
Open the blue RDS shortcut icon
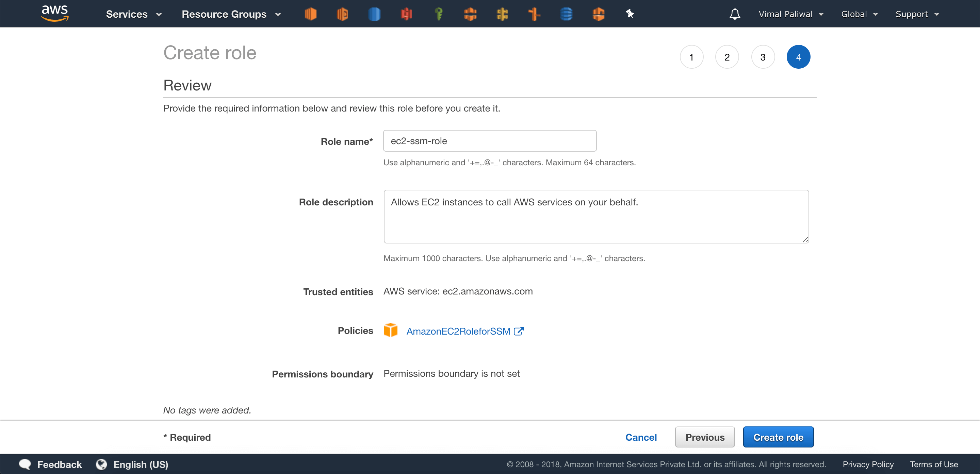(x=374, y=14)
